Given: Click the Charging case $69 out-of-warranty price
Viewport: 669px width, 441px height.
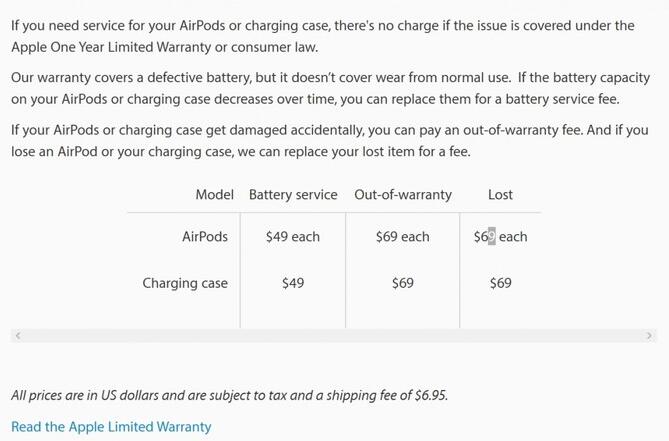Looking at the screenshot, I should pos(403,283).
